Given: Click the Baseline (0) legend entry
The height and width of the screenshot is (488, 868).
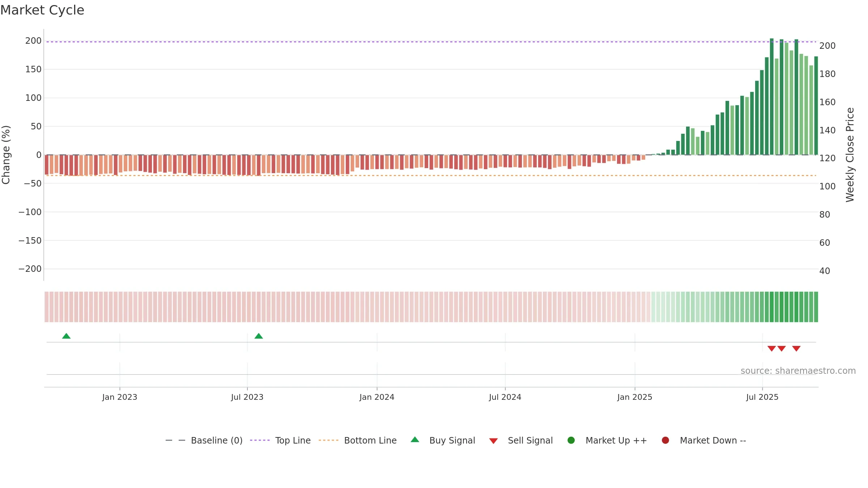Looking at the screenshot, I should pos(204,440).
